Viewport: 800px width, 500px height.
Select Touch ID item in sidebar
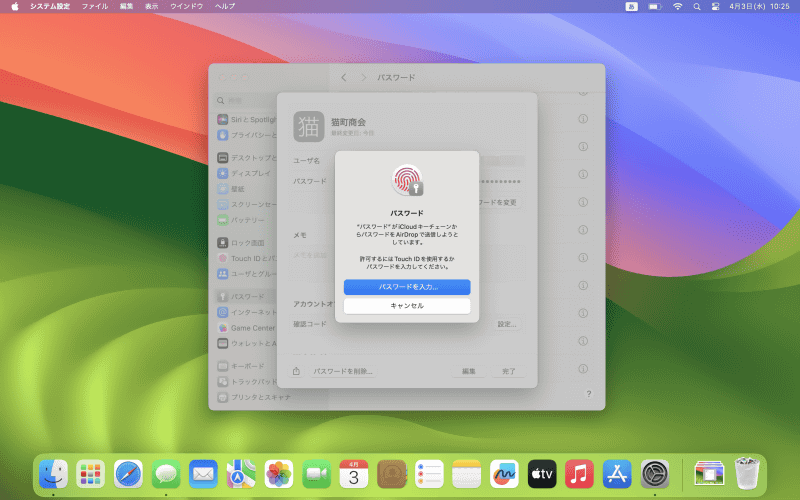246,258
